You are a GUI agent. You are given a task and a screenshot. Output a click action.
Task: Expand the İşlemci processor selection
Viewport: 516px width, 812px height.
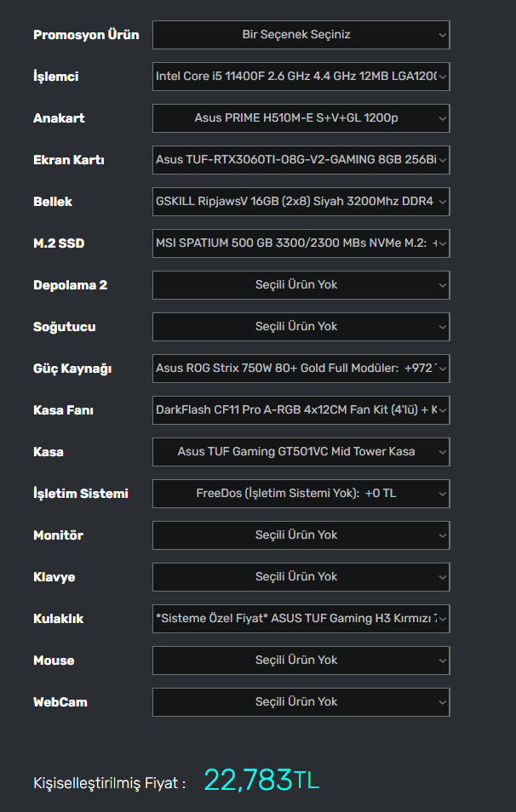pyautogui.click(x=301, y=77)
